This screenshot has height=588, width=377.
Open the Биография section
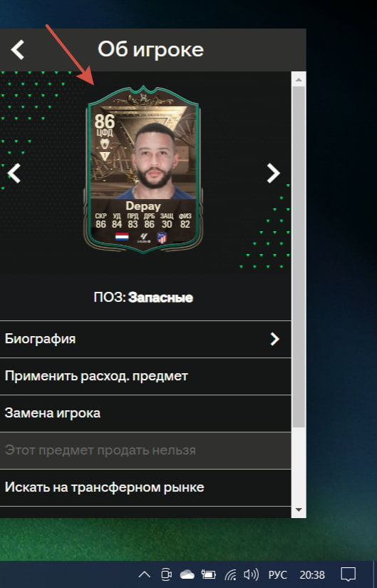[x=145, y=339]
